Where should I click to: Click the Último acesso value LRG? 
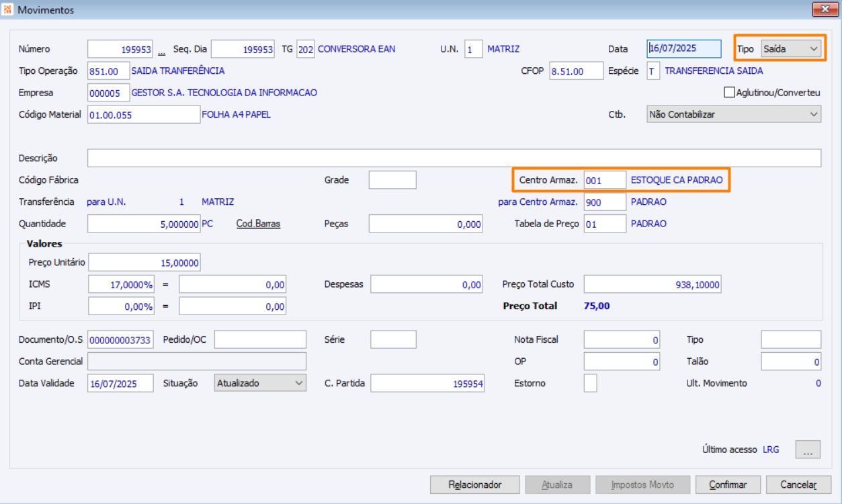(771, 450)
